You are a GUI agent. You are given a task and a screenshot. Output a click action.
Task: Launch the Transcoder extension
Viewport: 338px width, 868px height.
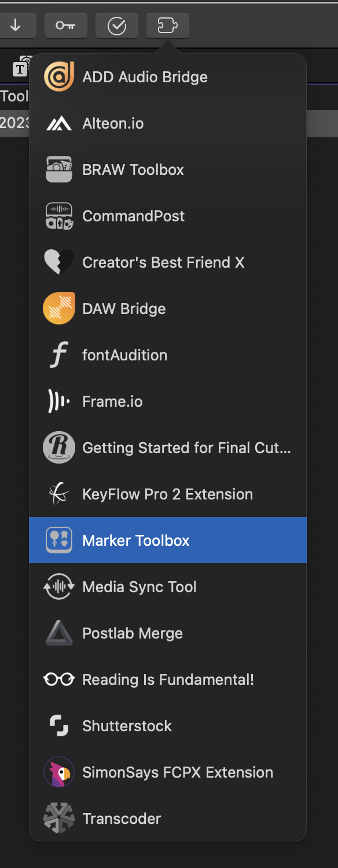(x=168, y=819)
